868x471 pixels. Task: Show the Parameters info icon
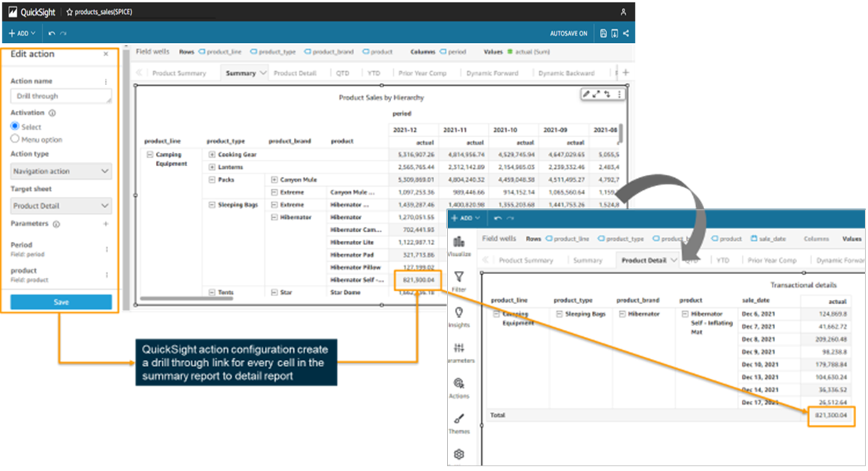(57, 224)
